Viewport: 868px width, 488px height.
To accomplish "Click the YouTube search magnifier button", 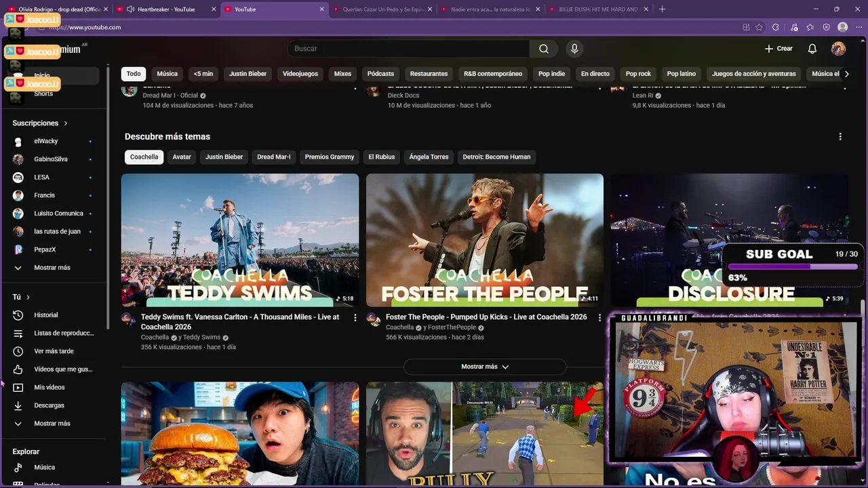I will tap(544, 49).
